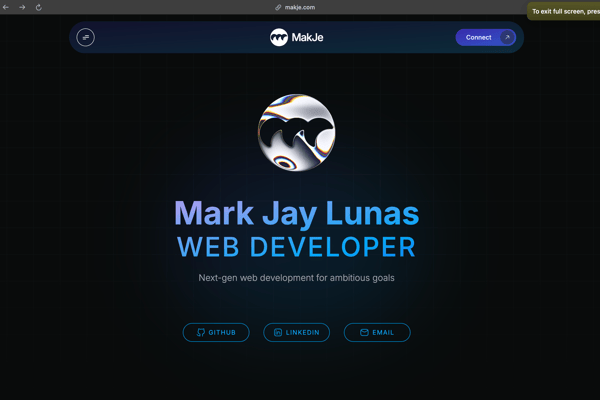Click the arrow icon inside the Connect button
600x400 pixels.
click(x=507, y=37)
